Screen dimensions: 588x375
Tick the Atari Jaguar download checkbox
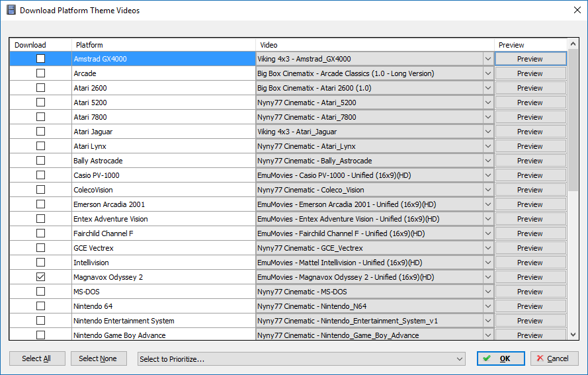[40, 131]
